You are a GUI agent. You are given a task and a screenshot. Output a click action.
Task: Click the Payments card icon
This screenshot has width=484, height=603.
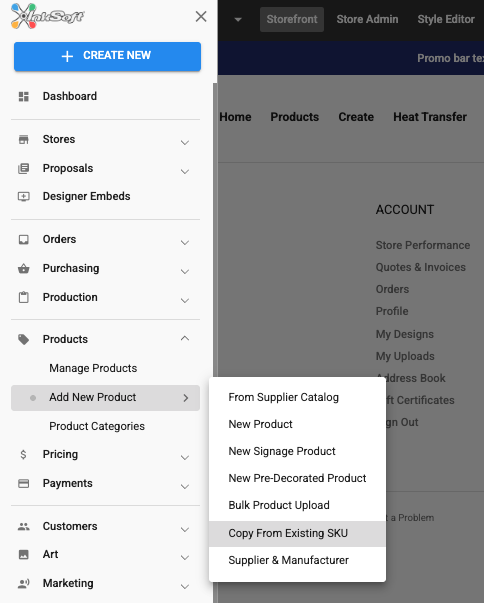24,483
